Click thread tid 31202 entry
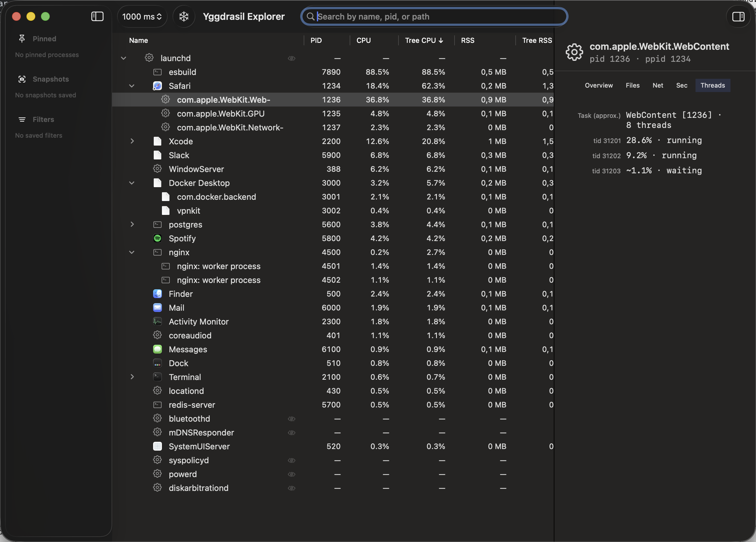756x542 pixels. [x=644, y=155]
